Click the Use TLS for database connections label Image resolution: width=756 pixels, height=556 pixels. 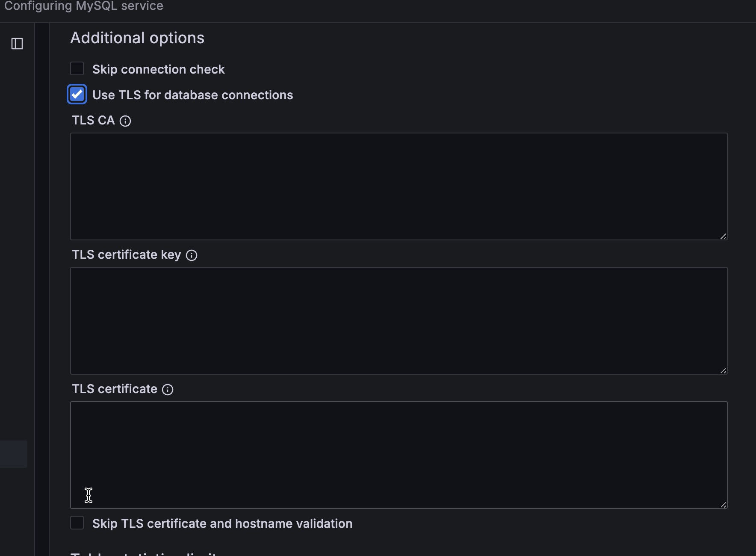point(193,95)
